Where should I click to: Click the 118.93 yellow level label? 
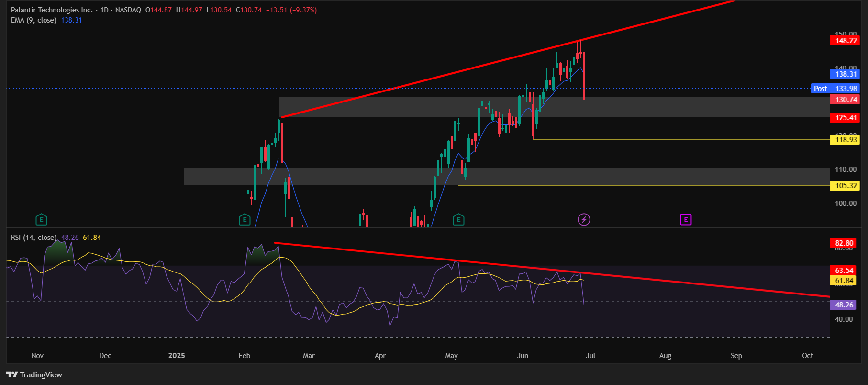point(846,140)
